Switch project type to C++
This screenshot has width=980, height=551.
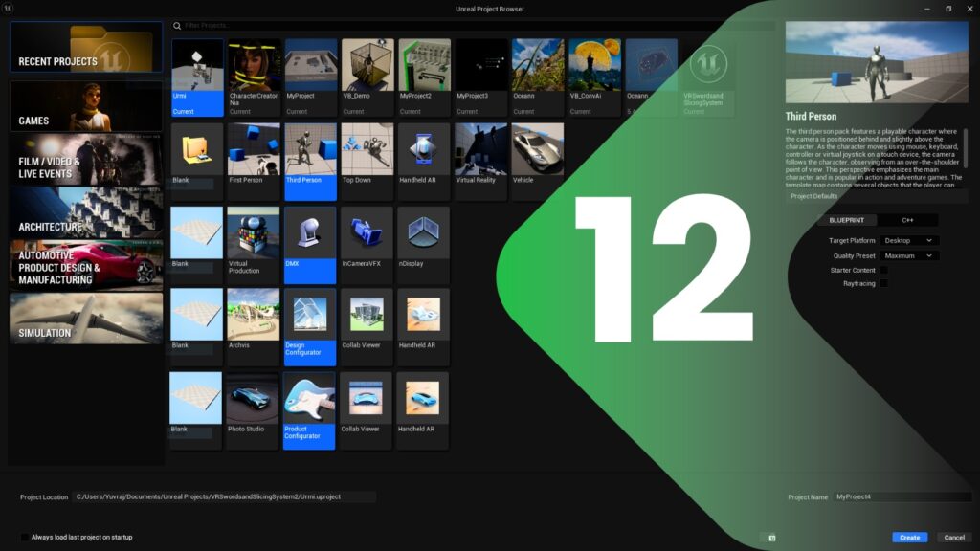[x=907, y=220]
